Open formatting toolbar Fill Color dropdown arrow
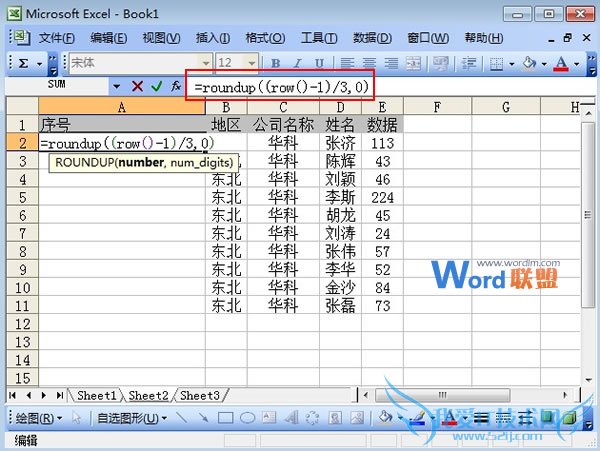 click(544, 64)
